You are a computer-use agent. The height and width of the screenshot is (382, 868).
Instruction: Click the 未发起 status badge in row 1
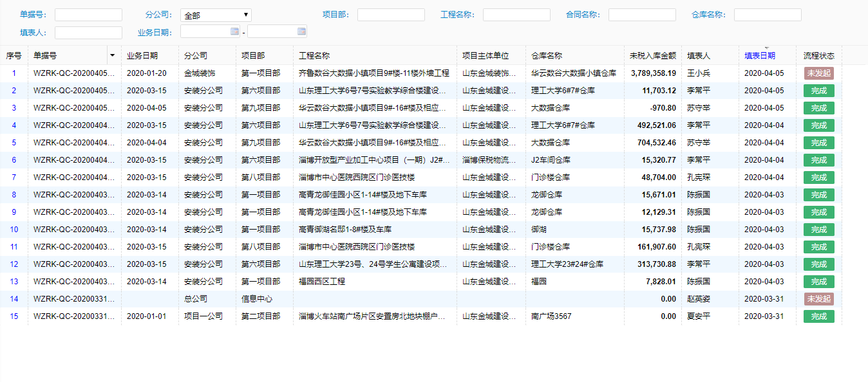(x=818, y=73)
